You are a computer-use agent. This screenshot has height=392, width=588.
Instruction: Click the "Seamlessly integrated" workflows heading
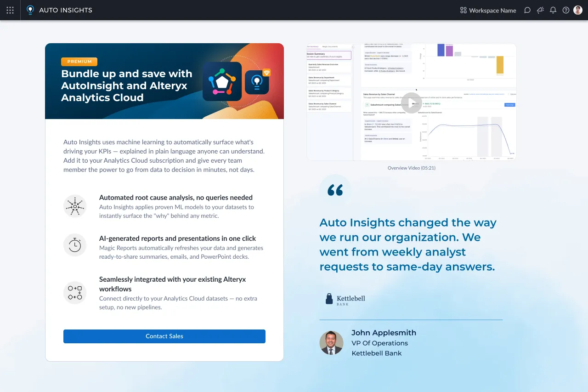click(x=173, y=284)
